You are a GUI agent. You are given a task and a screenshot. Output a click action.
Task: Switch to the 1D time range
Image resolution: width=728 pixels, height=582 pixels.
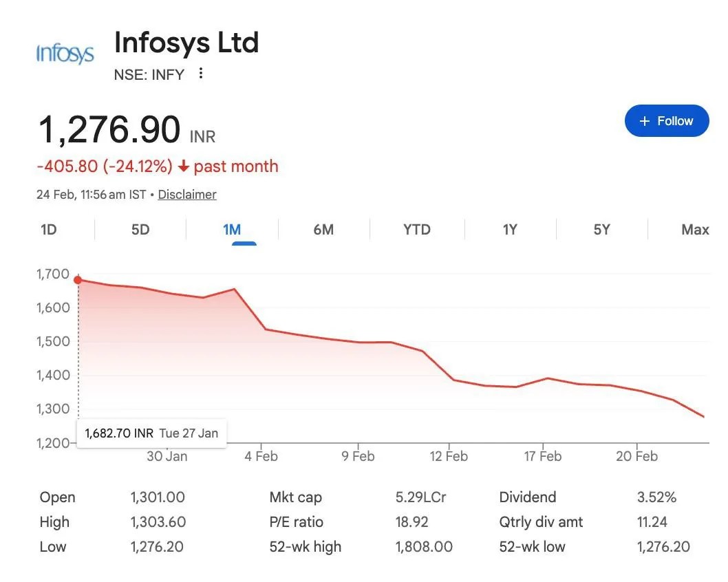click(x=47, y=229)
